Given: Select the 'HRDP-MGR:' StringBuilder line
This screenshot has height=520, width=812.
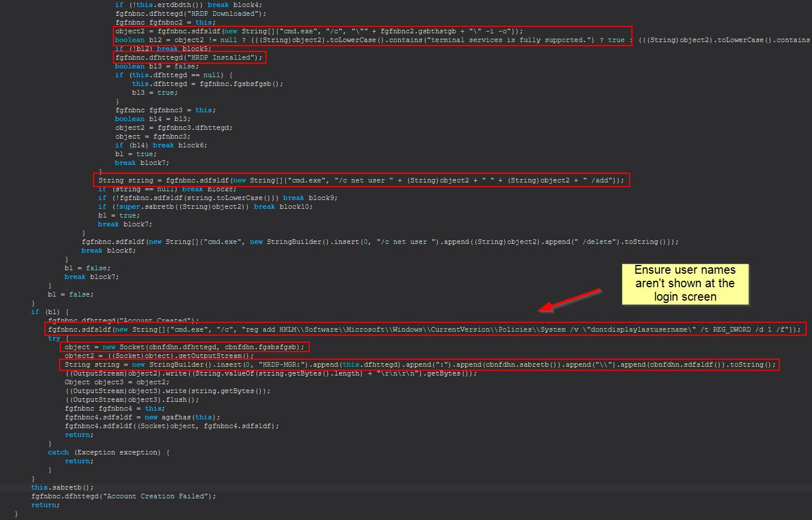Looking at the screenshot, I should pos(420,364).
